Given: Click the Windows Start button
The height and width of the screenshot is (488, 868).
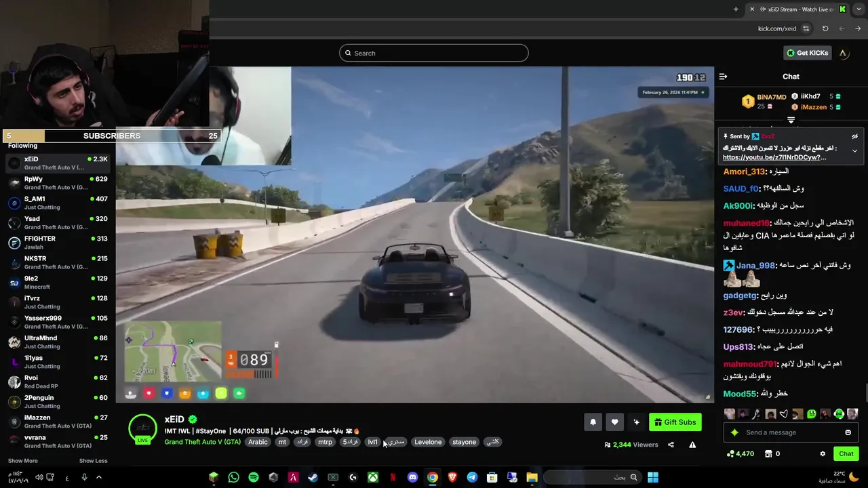Looking at the screenshot, I should click(652, 477).
